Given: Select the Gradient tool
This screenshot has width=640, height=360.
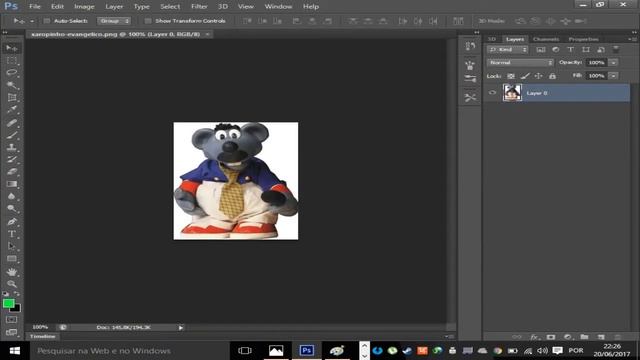Looking at the screenshot, I should [12, 184].
